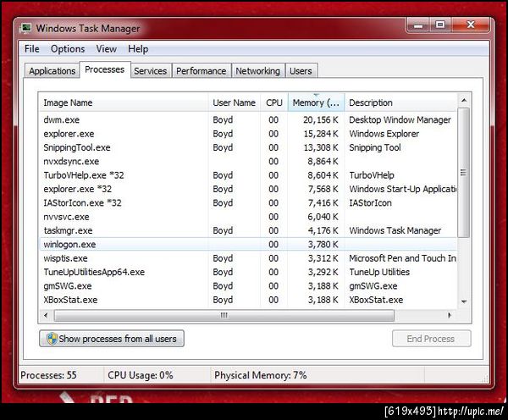Click CPU Usage: 0% in status bar
The height and width of the screenshot is (420, 508).
[141, 375]
